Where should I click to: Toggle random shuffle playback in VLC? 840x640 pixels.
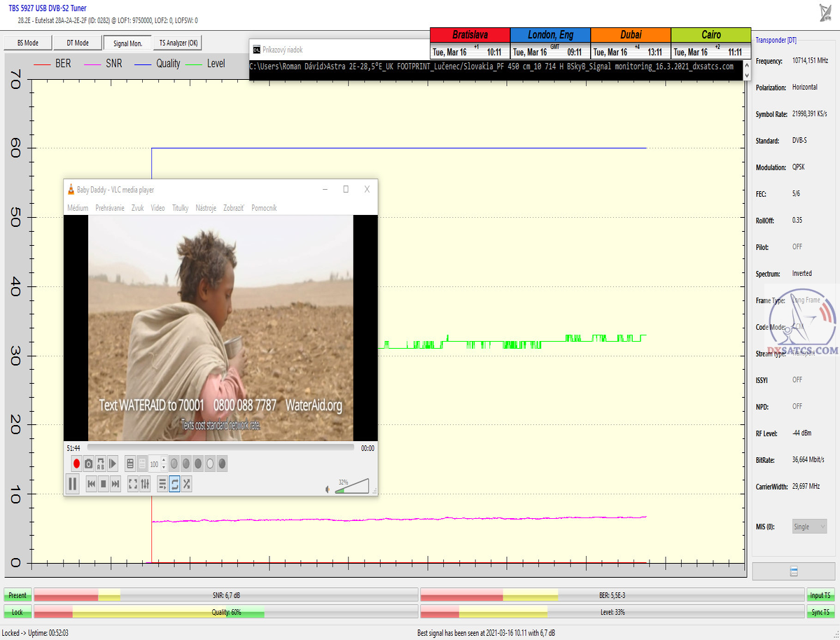pyautogui.click(x=187, y=484)
